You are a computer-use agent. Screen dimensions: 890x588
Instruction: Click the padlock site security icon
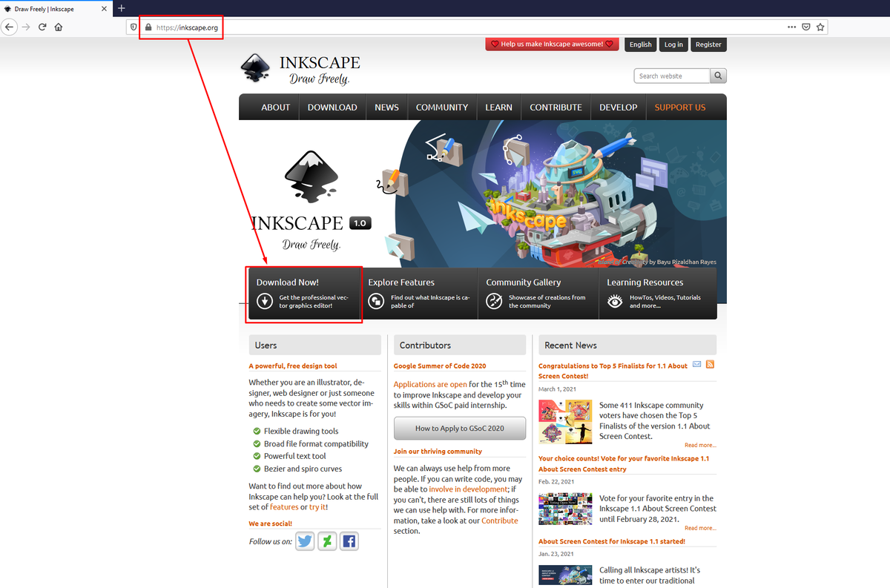148,27
